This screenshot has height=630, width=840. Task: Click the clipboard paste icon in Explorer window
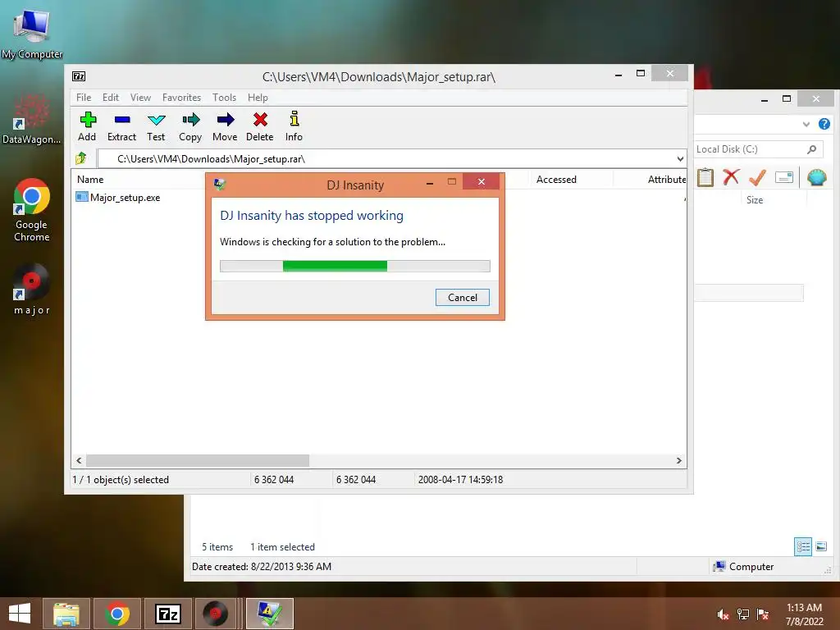[x=705, y=177]
